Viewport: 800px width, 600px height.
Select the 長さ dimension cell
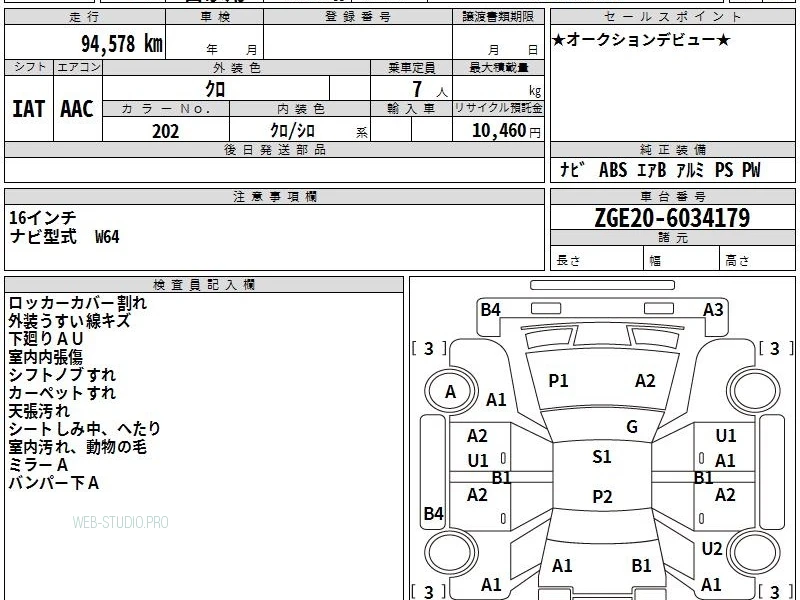(597, 260)
